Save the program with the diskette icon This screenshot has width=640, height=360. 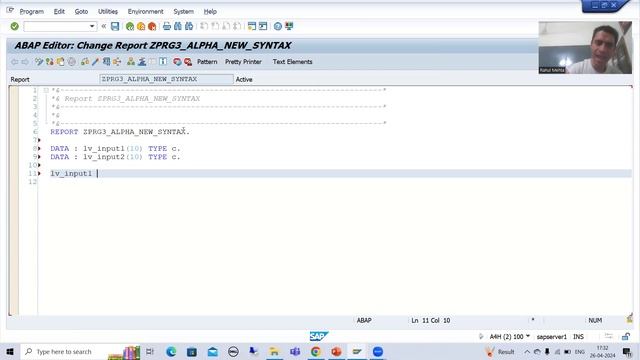coord(115,26)
